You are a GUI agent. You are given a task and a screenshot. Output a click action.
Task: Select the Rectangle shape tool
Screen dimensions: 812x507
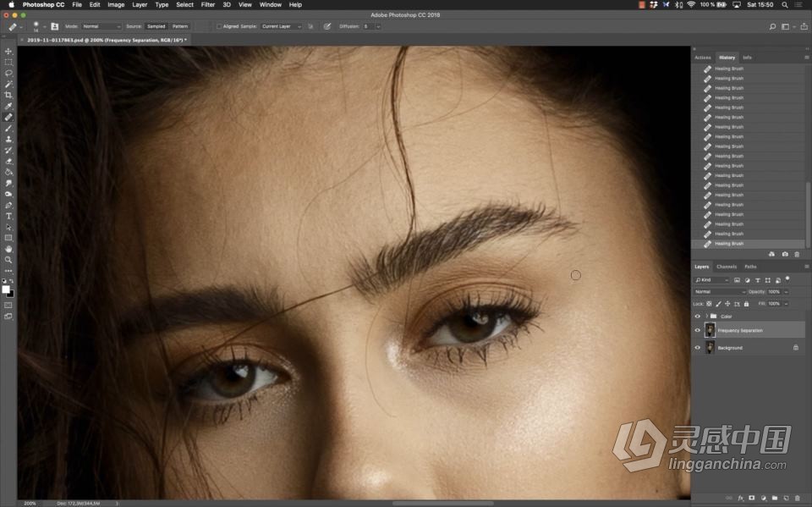[8, 238]
